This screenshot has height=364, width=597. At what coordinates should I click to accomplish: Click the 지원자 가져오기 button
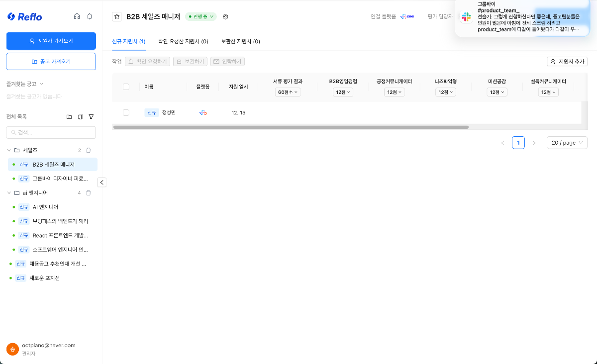point(51,41)
